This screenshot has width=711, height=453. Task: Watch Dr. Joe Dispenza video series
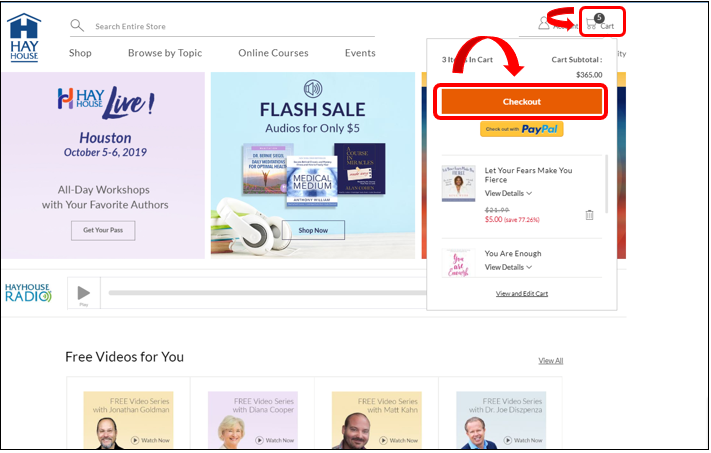pyautogui.click(x=525, y=440)
